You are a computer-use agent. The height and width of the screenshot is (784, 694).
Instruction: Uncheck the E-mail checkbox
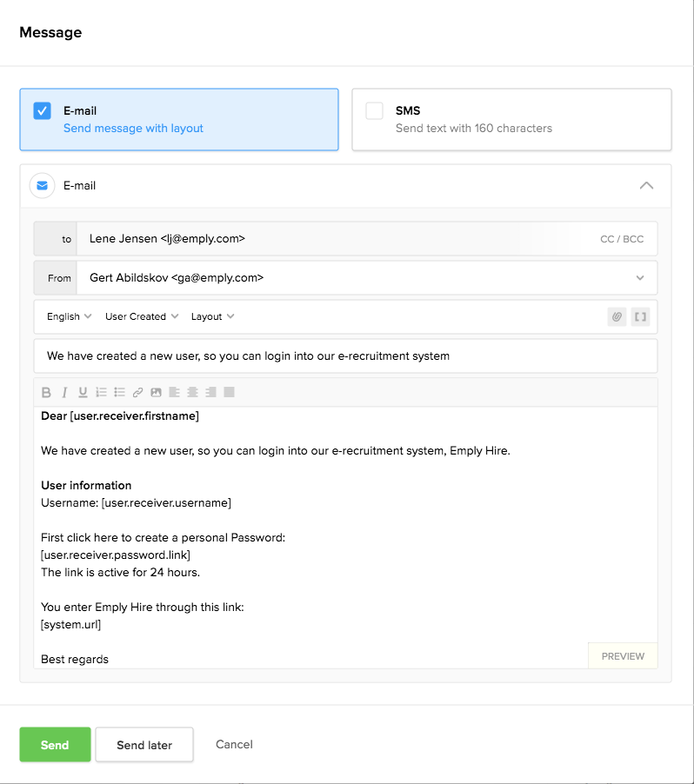tap(42, 111)
